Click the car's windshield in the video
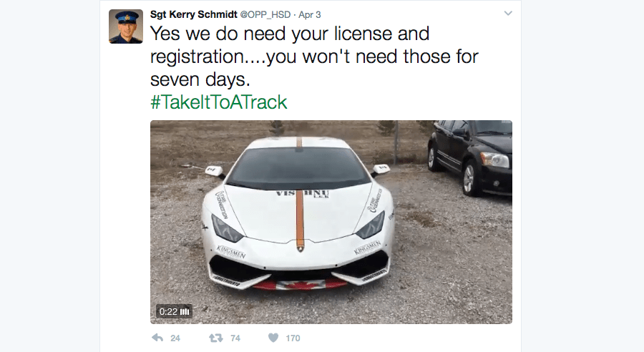This screenshot has width=644, height=352. [x=298, y=167]
